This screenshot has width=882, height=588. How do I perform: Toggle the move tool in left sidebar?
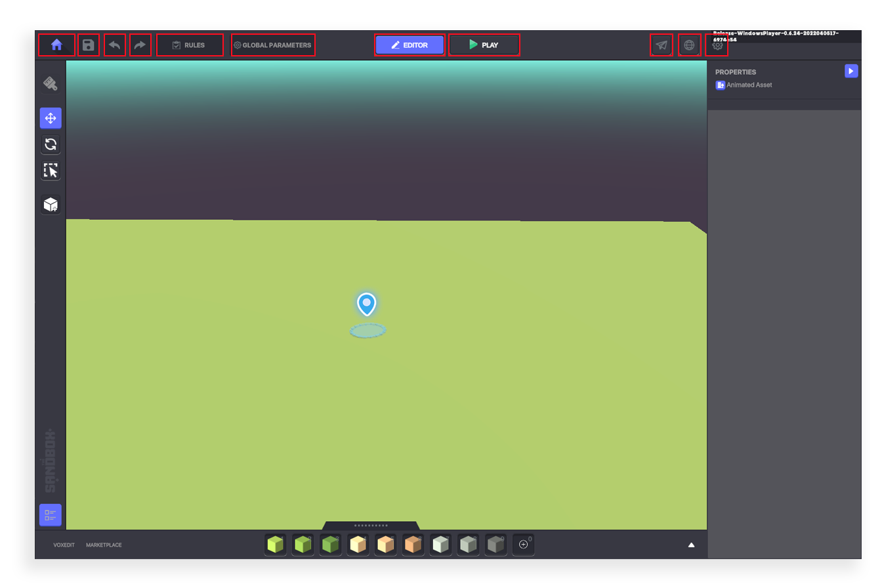tap(51, 118)
